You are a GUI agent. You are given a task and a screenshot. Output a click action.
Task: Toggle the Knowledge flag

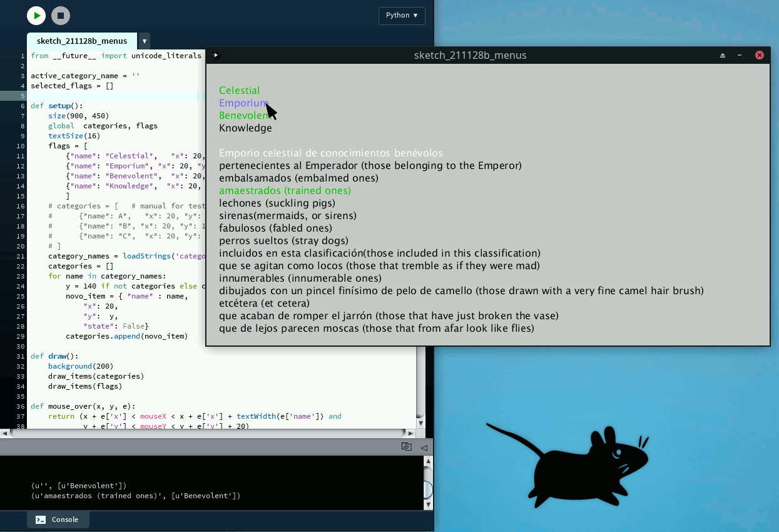pyautogui.click(x=245, y=128)
